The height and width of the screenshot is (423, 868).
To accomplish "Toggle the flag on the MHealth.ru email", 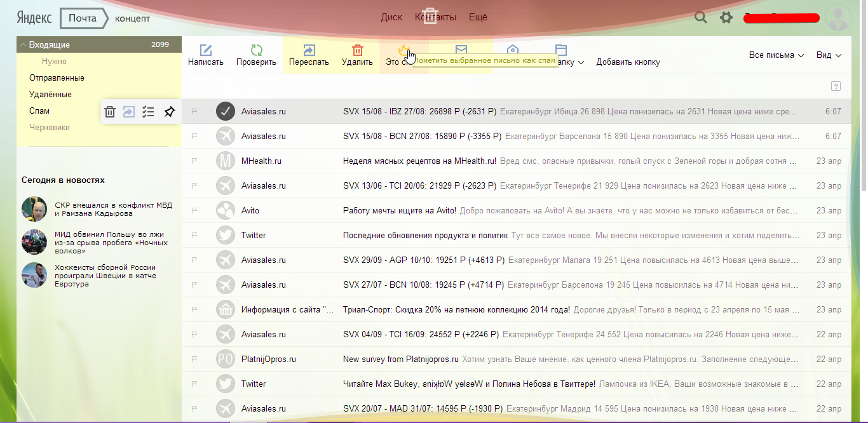I will point(194,161).
